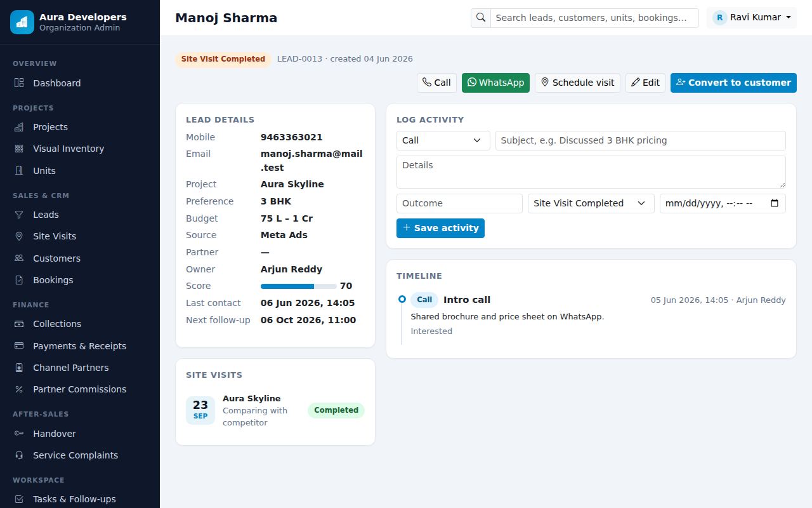812x508 pixels.
Task: Open Collections wallet icon
Action: point(19,324)
